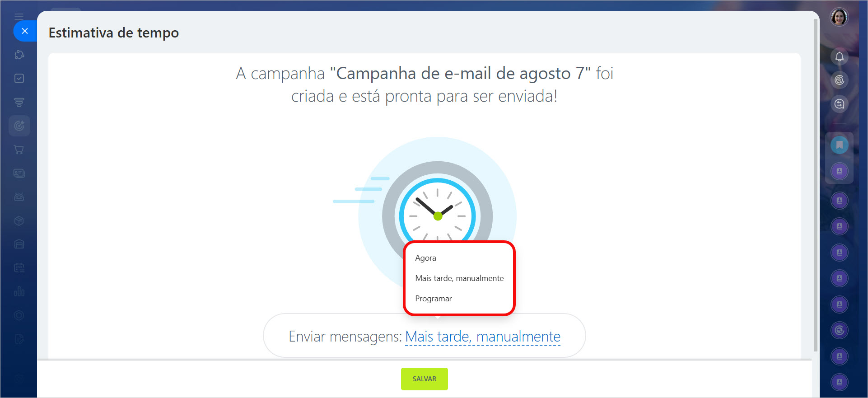Open the hamburger menu at top left
Screen dimensions: 868x398
(19, 17)
